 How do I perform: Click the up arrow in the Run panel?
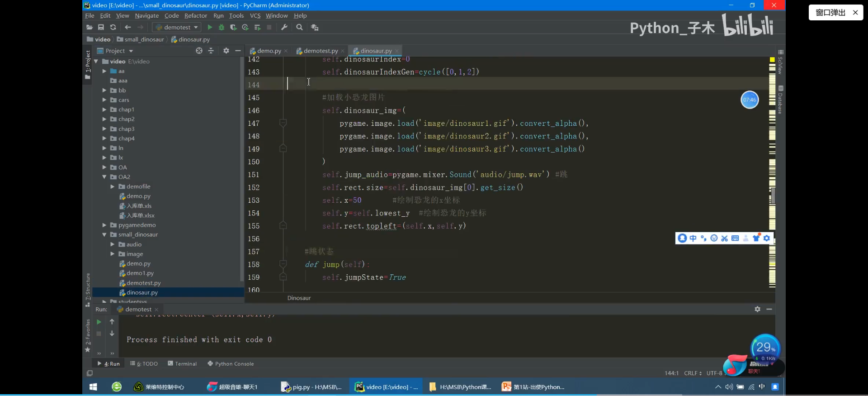click(112, 322)
